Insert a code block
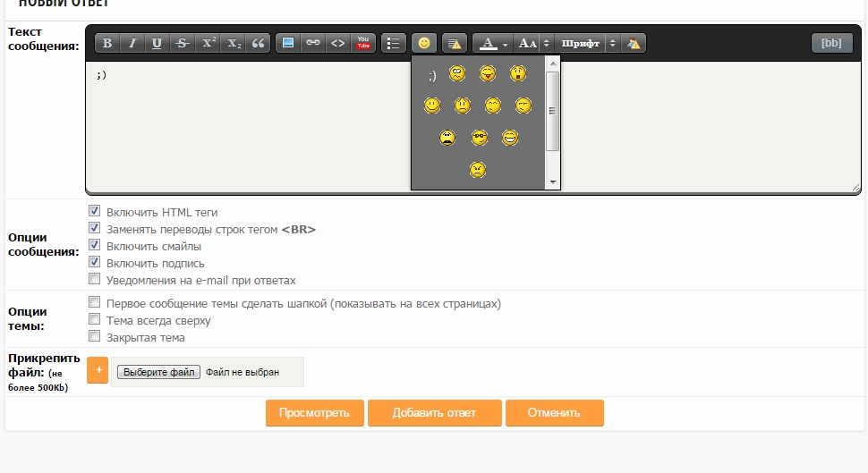The width and height of the screenshot is (868, 473). pos(337,43)
